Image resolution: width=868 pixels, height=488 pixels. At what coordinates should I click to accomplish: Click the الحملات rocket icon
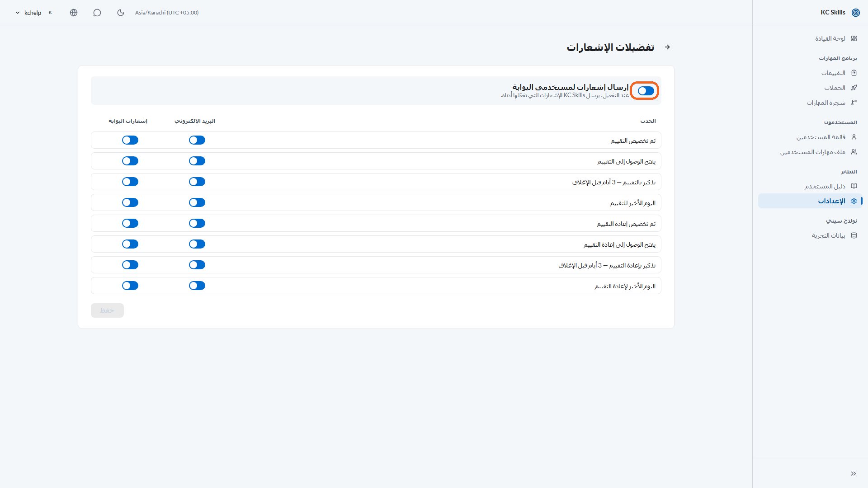tap(854, 88)
